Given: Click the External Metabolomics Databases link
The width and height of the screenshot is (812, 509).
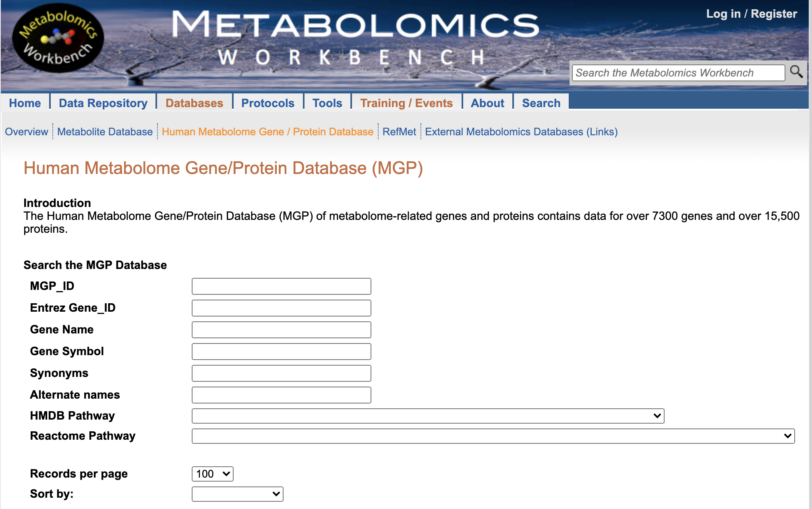Looking at the screenshot, I should [522, 131].
